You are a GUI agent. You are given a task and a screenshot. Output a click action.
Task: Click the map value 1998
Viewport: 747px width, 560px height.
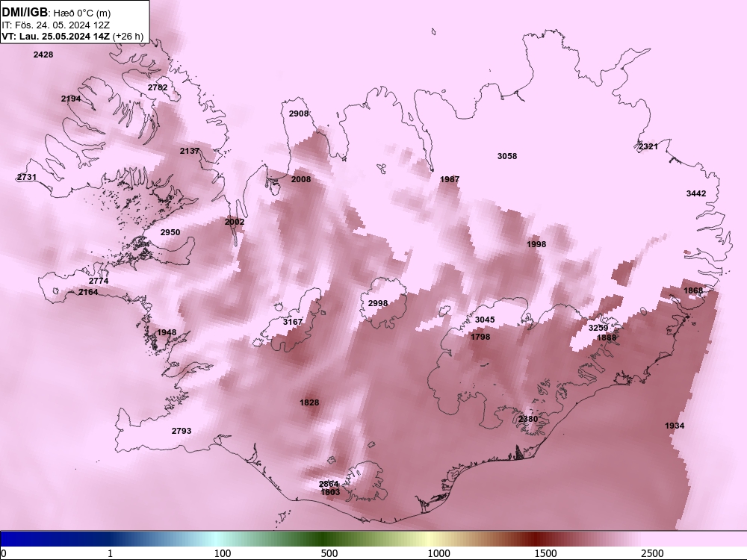point(536,244)
